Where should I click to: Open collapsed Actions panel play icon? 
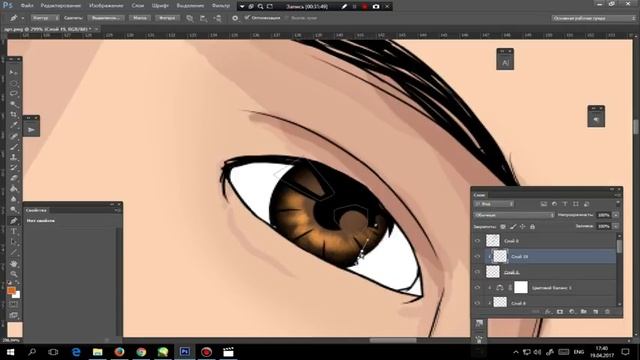(x=31, y=130)
